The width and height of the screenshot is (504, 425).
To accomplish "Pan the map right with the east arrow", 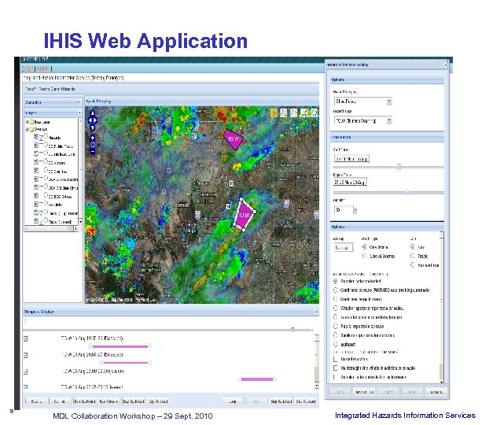I will (95, 120).
